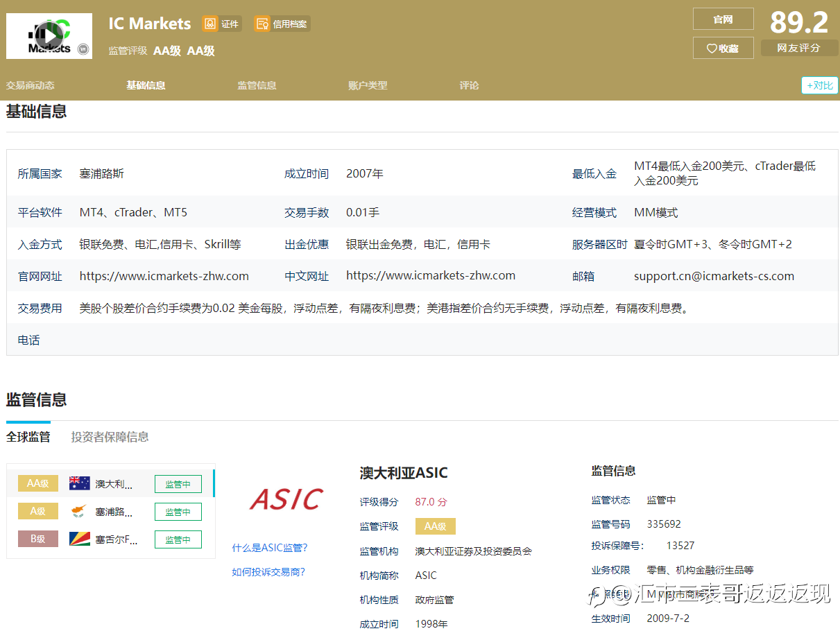Click the 澳大利亚证券及投资委员会 institution name
This screenshot has width=840, height=631.
tap(474, 551)
